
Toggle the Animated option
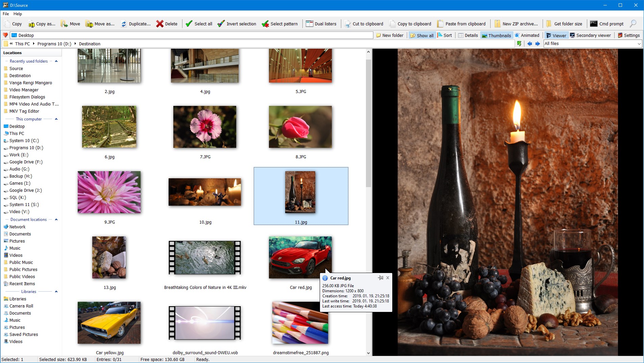tap(527, 35)
